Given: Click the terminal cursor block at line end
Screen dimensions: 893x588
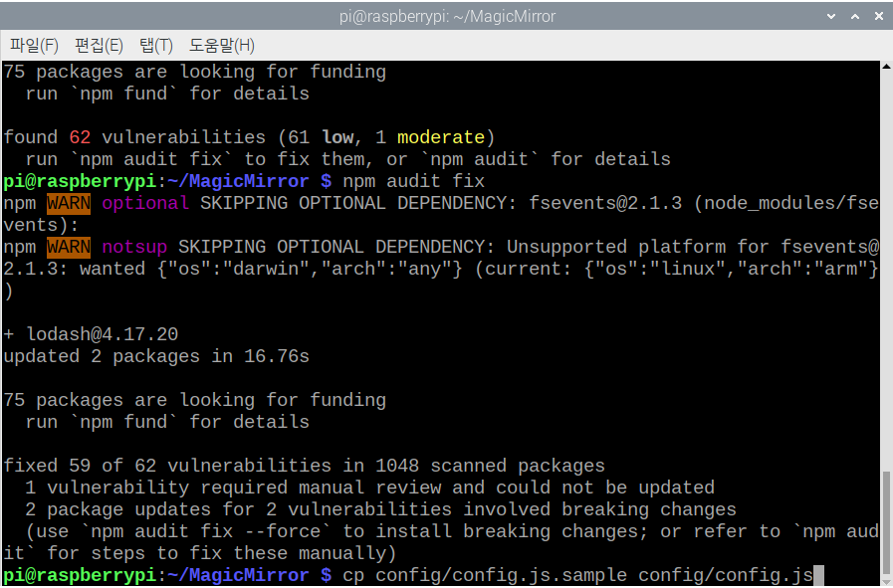Looking at the screenshot, I should click(x=819, y=575).
